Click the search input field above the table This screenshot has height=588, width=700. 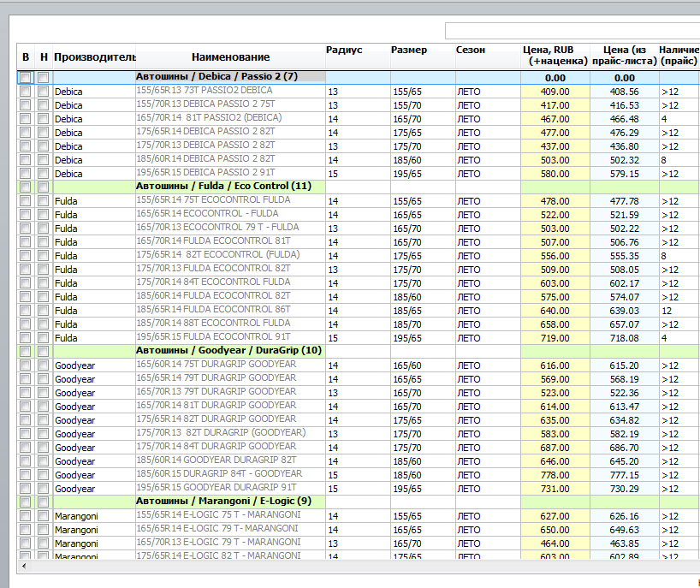point(572,31)
